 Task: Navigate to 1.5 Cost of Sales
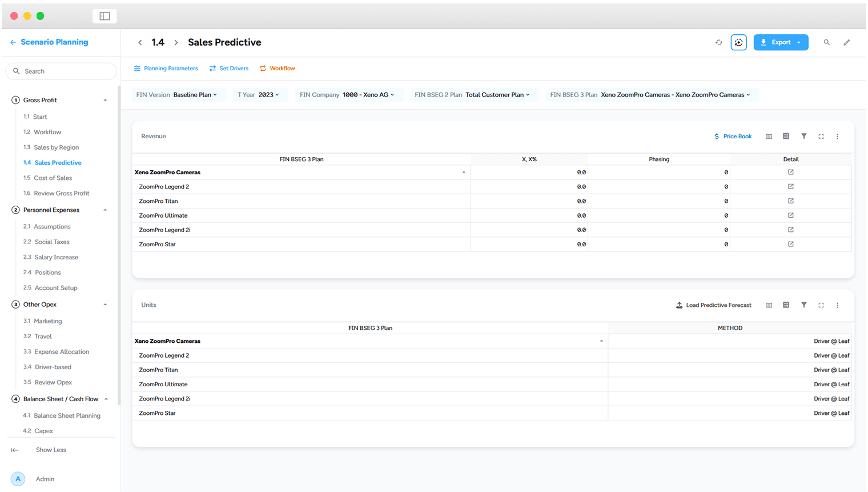click(x=48, y=178)
